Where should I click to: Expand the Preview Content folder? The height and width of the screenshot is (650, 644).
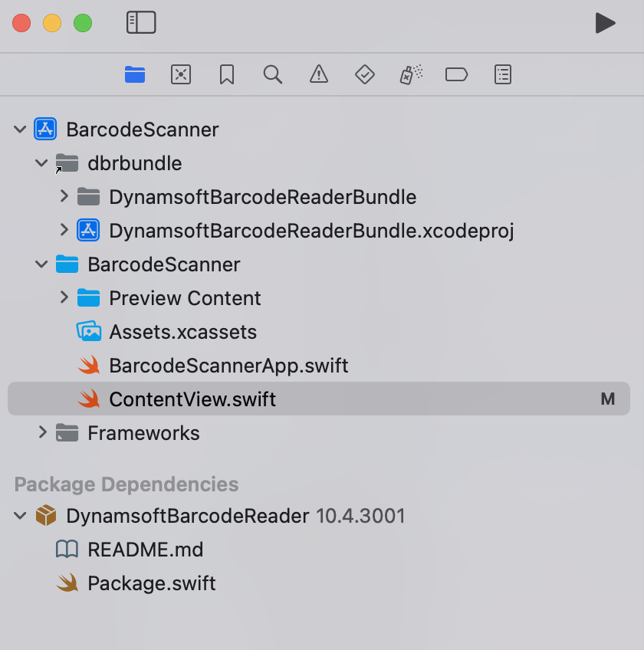point(64,297)
